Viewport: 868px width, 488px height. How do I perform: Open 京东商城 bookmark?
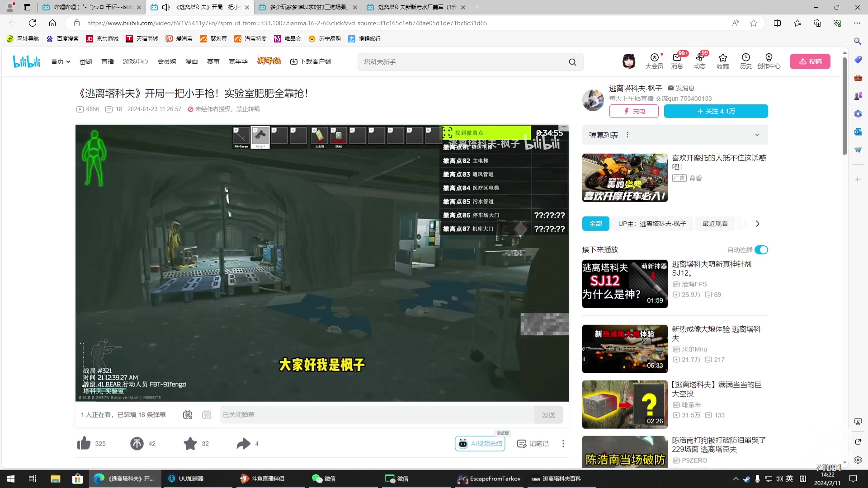point(102,39)
